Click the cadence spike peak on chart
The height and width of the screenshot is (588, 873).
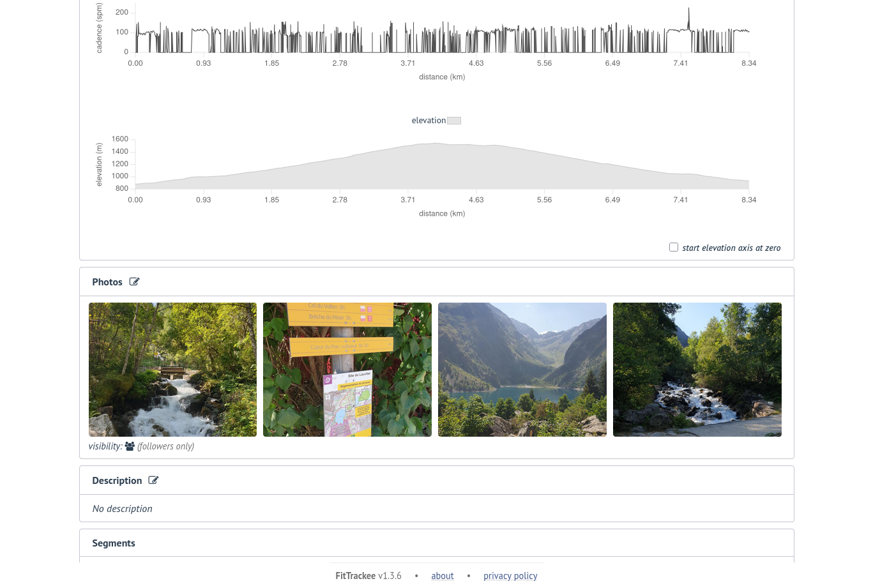(x=688, y=10)
